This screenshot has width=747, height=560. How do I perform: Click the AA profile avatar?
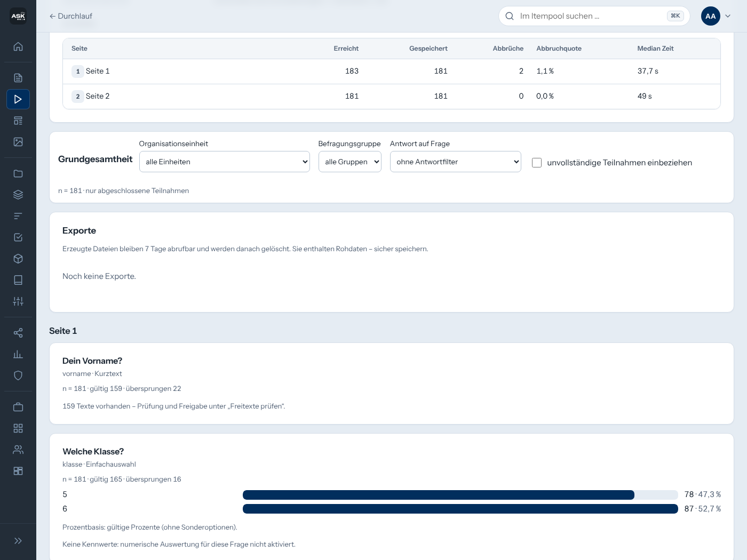tap(711, 16)
